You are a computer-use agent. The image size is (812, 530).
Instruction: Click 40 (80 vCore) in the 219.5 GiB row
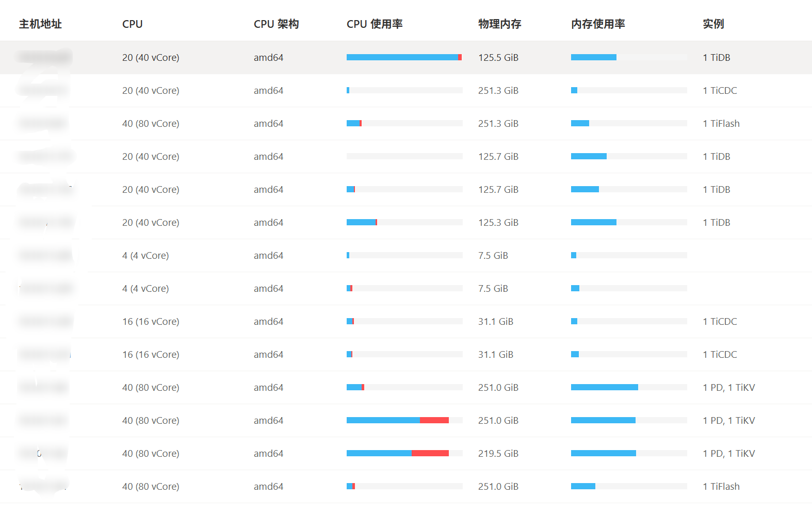point(151,454)
